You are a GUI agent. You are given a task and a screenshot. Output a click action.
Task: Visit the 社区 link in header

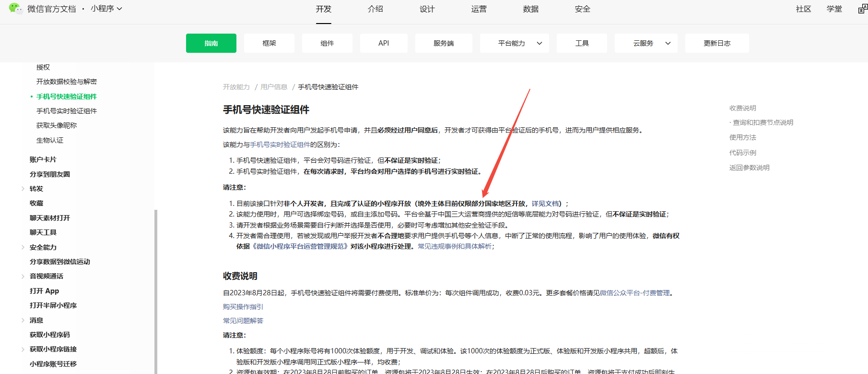(804, 9)
